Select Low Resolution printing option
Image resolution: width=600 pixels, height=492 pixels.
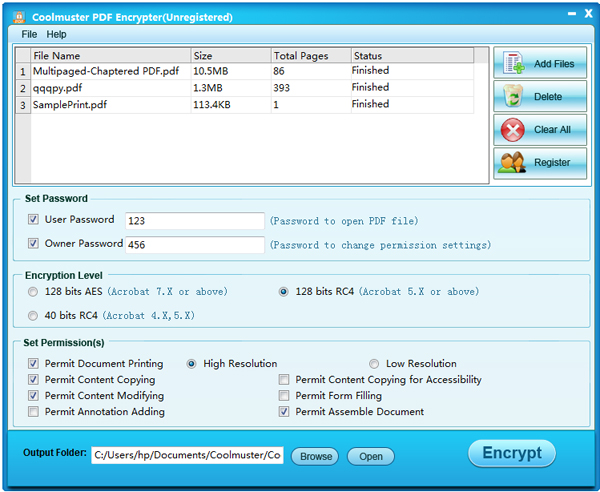click(374, 364)
